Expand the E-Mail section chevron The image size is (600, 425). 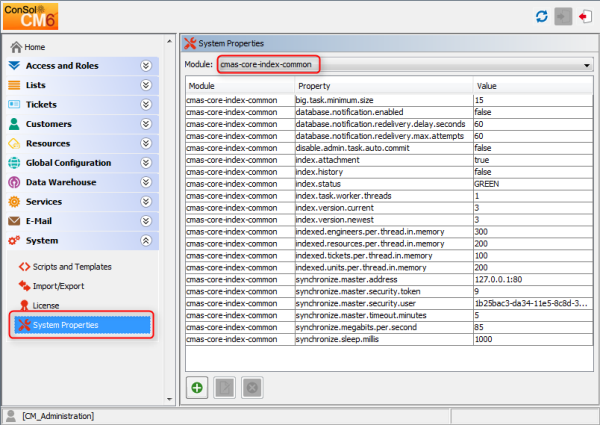[146, 221]
